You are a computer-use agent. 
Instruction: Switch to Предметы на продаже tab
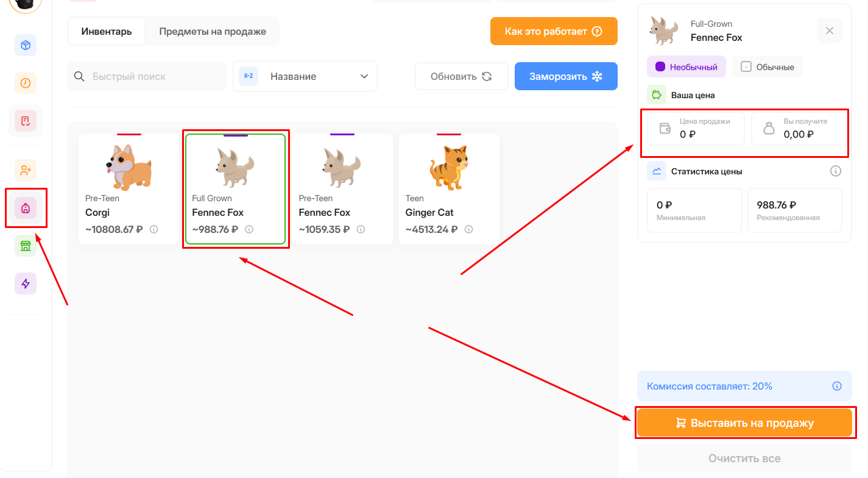click(x=213, y=31)
